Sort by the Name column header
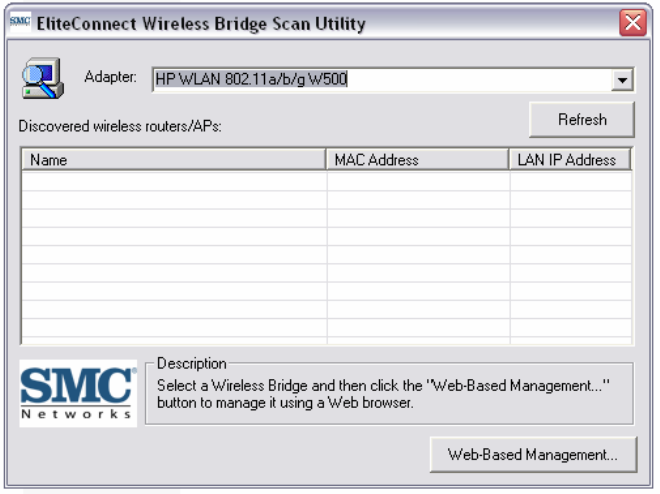The width and height of the screenshot is (660, 494). 173,159
